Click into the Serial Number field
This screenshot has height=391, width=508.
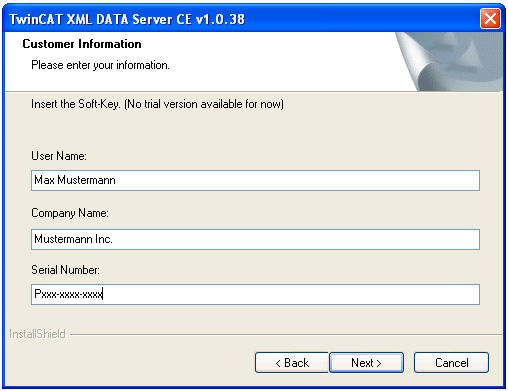[x=255, y=294]
